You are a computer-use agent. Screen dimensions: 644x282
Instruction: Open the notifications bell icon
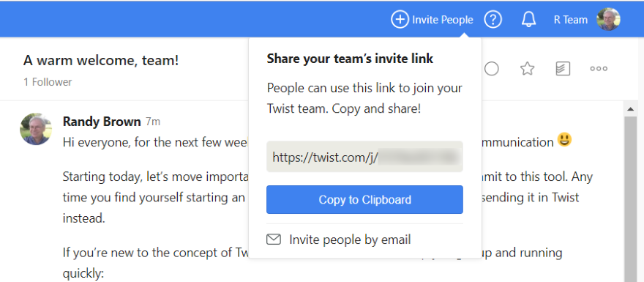click(528, 19)
